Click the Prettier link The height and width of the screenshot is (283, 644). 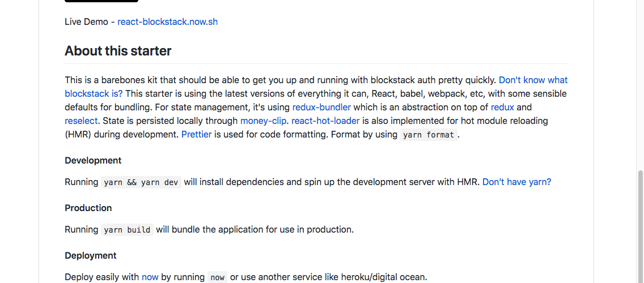click(196, 134)
